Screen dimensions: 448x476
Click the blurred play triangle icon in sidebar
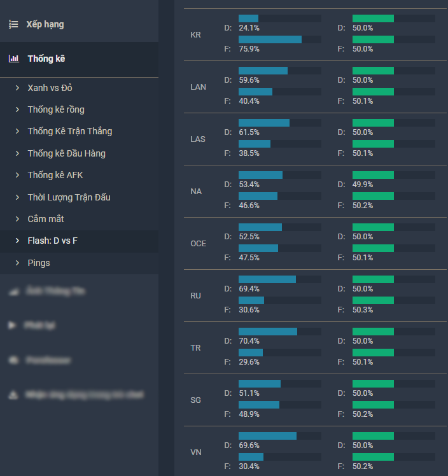click(x=12, y=325)
